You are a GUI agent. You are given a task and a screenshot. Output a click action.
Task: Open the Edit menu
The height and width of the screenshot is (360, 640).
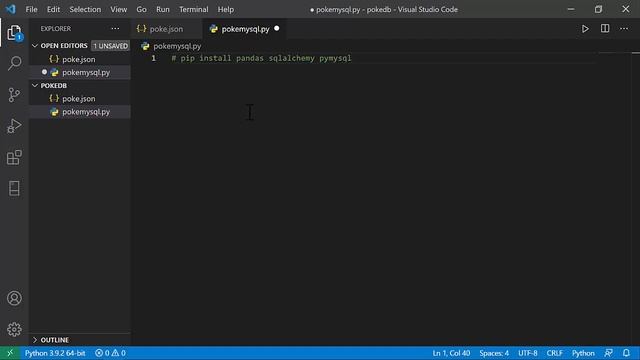point(53,9)
